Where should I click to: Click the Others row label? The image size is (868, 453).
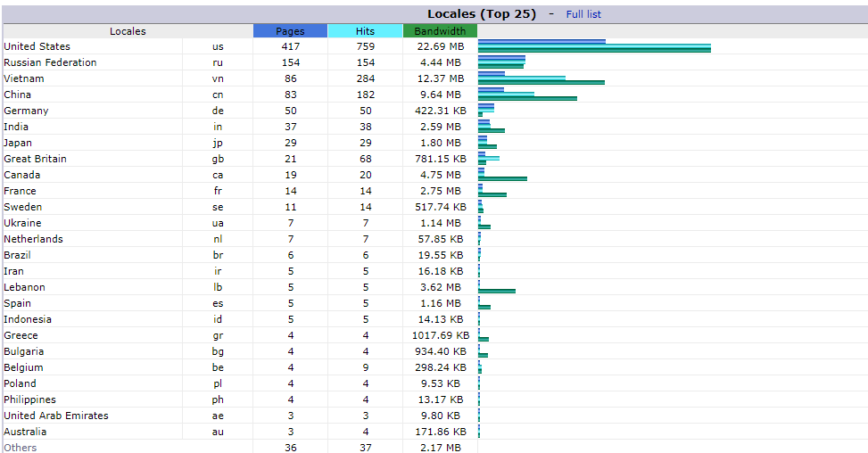click(x=21, y=448)
